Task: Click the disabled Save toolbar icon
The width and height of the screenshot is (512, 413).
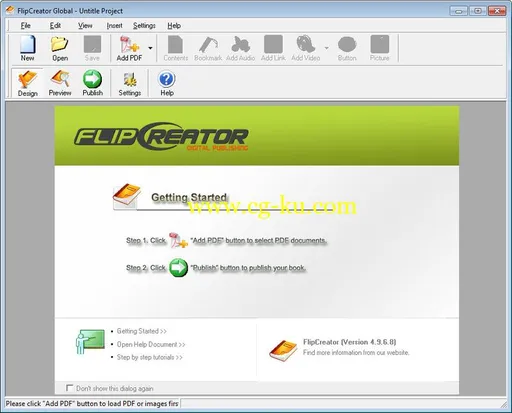Action: [x=92, y=48]
